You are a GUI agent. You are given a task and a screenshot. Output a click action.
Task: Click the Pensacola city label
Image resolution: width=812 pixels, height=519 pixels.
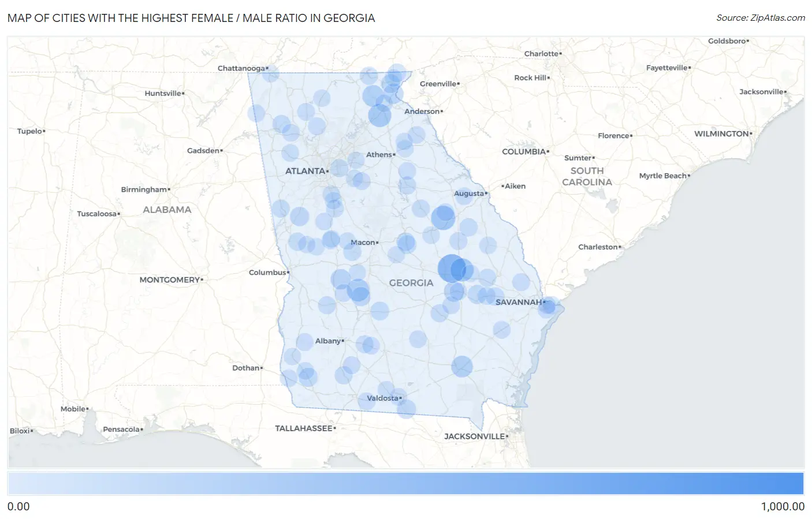coord(121,430)
